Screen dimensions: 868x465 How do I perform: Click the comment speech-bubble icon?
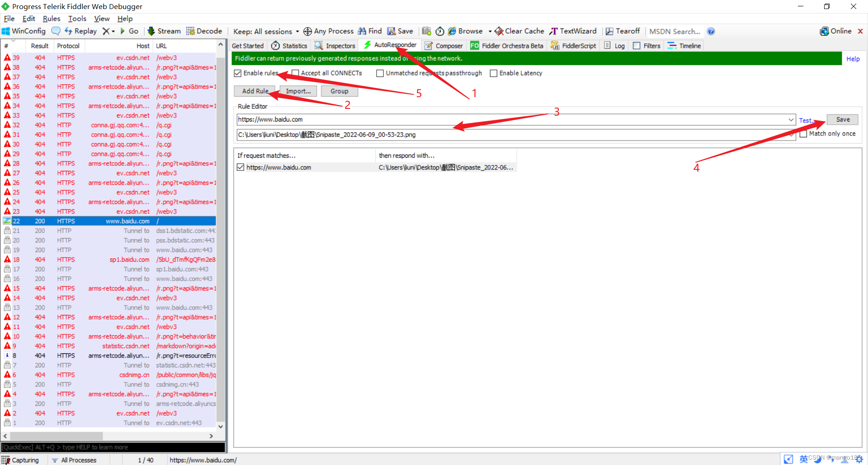56,31
